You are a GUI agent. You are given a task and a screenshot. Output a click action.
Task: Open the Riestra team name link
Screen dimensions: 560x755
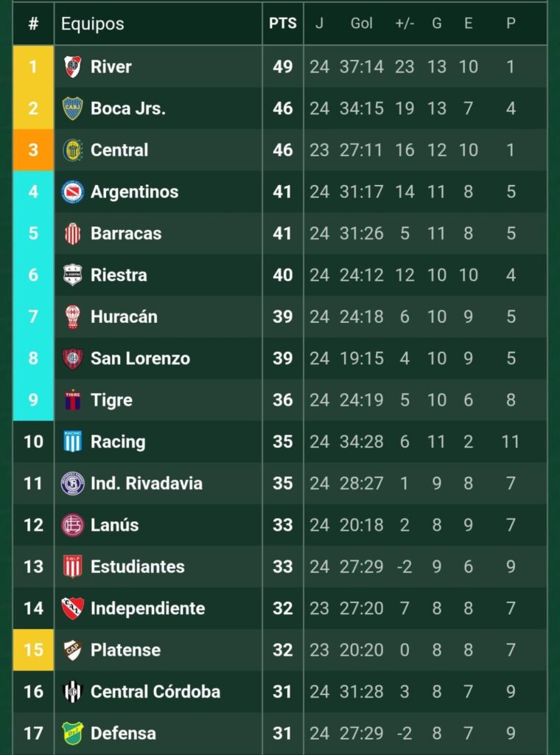click(x=119, y=275)
